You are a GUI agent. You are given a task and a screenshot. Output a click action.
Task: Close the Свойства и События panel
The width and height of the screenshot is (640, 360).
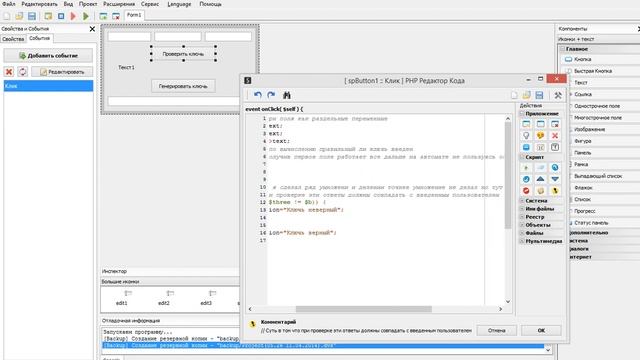tap(92, 29)
